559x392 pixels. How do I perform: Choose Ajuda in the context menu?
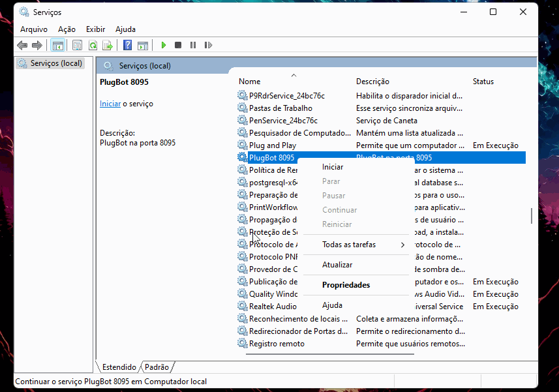[355, 305]
